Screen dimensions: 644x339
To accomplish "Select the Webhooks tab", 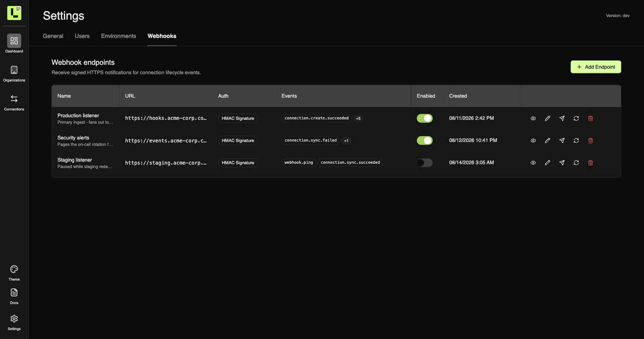I will tap(162, 36).
